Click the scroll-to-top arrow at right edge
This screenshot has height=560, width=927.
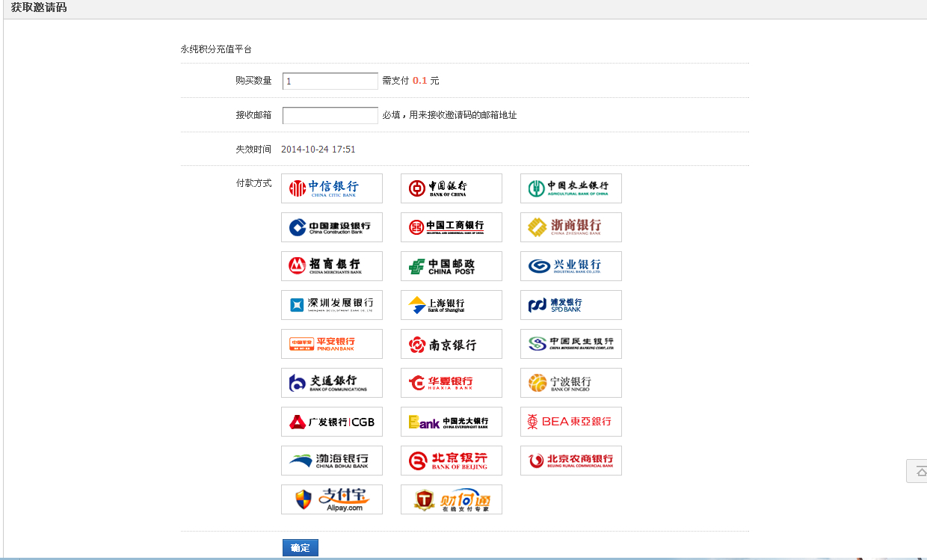tap(920, 472)
